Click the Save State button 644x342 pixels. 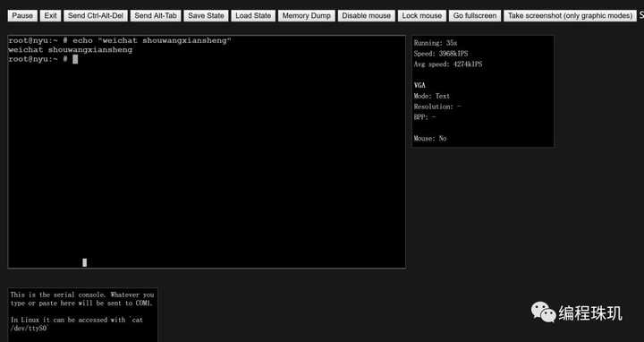pyautogui.click(x=207, y=15)
